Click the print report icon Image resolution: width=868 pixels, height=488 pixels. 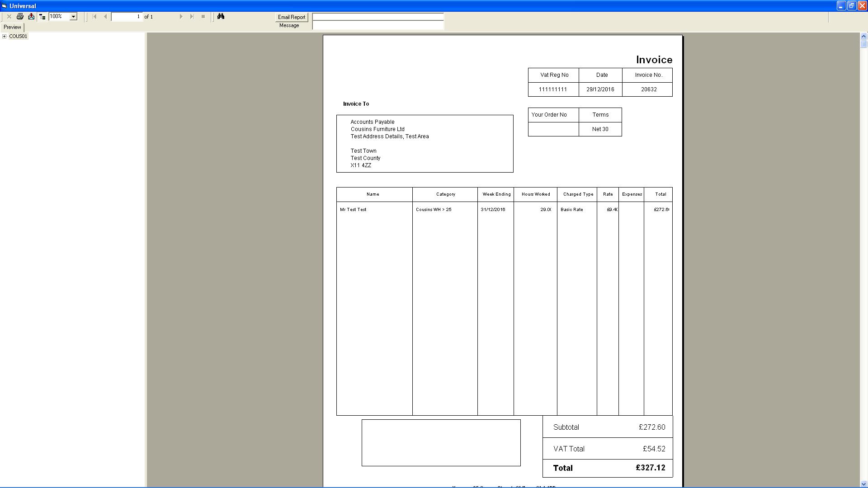click(20, 17)
